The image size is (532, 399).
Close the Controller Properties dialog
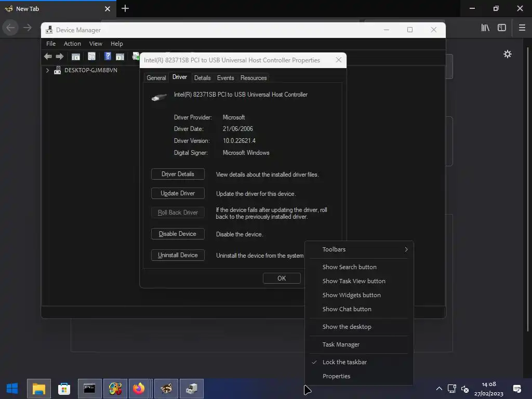[x=339, y=60]
